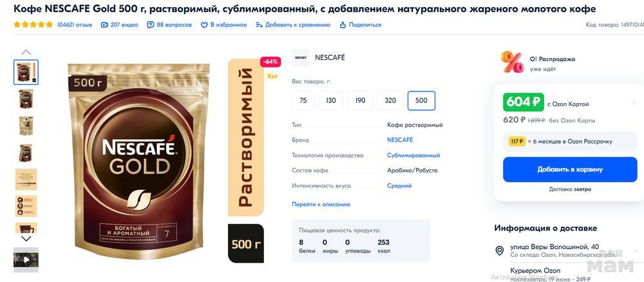Click the location pin delivery icon

(x=500, y=251)
